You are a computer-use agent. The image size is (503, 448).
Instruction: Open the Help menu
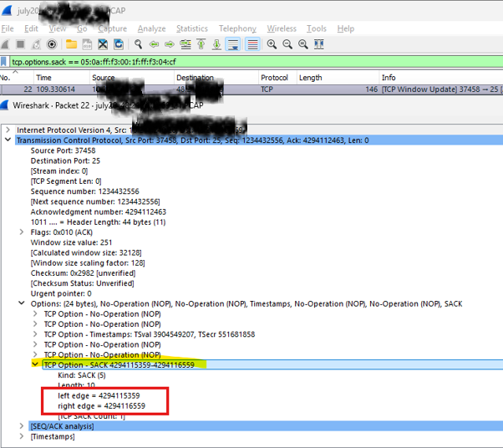(x=345, y=28)
